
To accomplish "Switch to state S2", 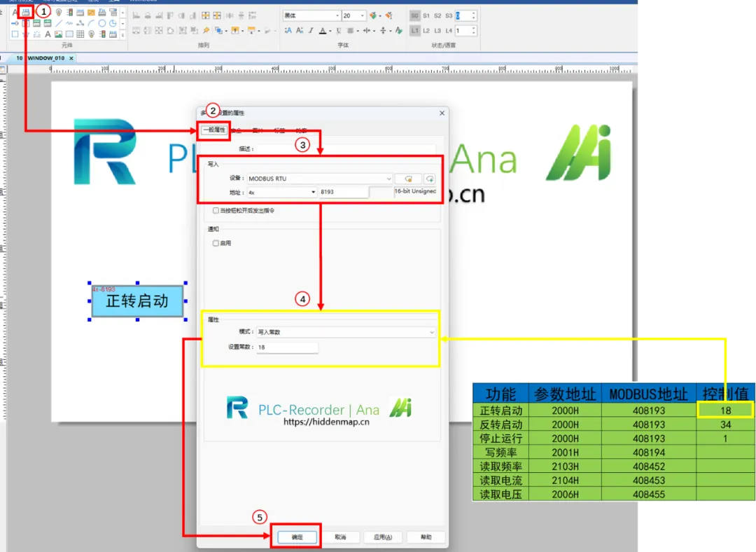I will 437,15.
